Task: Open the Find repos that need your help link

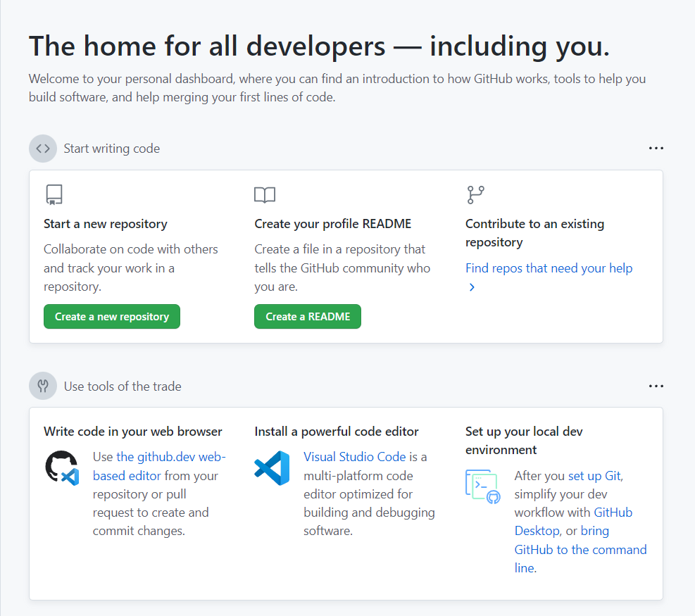Action: point(549,268)
